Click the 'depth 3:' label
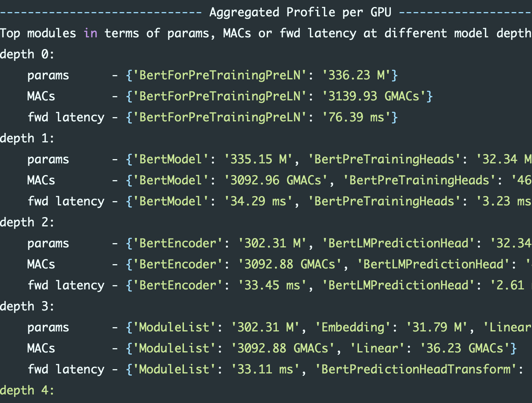532x403 pixels. coord(27,307)
